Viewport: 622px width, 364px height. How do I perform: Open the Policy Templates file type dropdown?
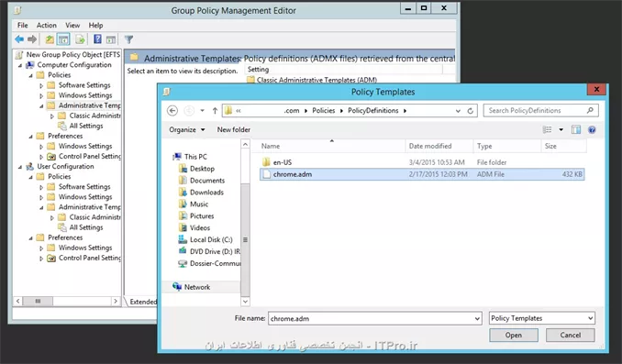(590, 318)
